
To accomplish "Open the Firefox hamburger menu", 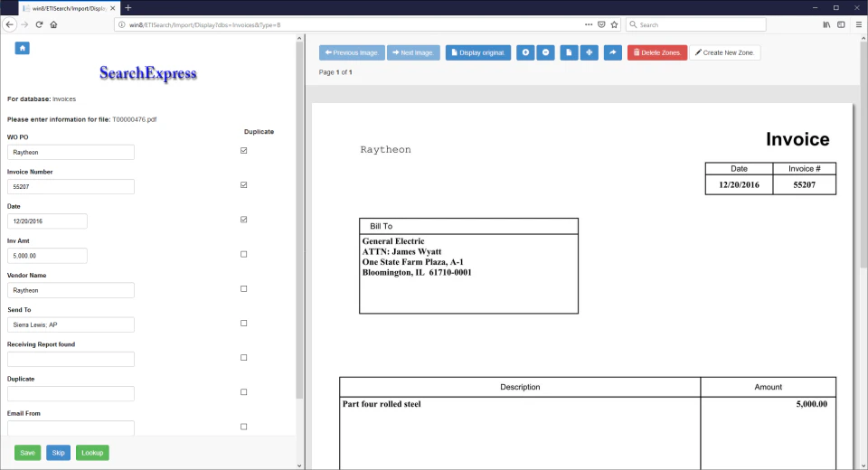I will [x=859, y=24].
